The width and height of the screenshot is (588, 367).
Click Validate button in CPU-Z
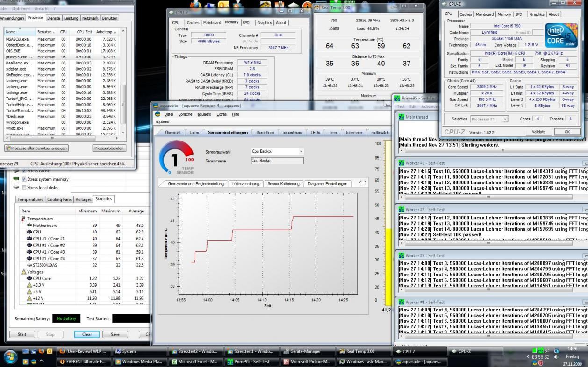[x=538, y=132]
